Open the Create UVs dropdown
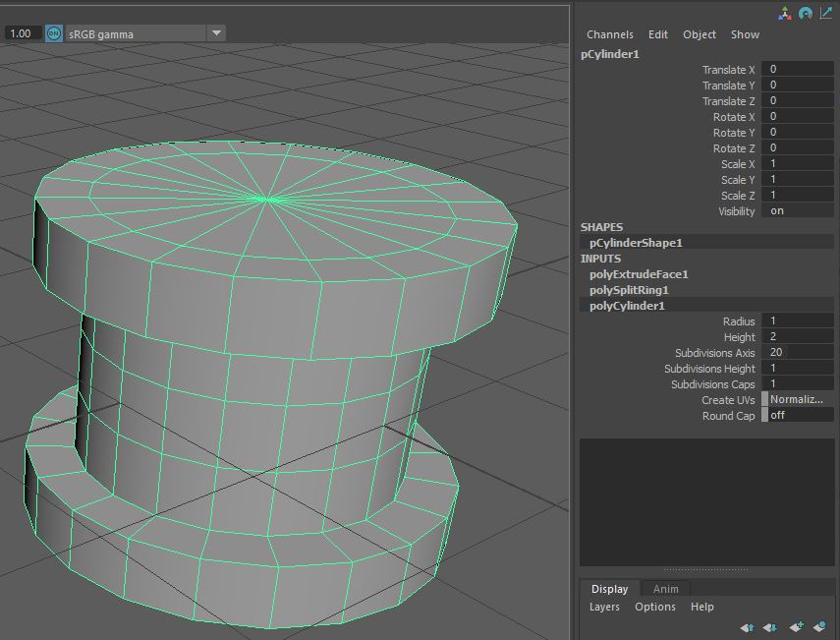The image size is (840, 640). click(798, 400)
